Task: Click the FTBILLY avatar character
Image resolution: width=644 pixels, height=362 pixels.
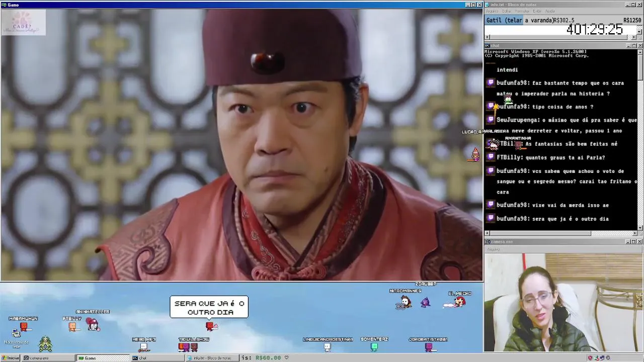Action: (x=72, y=327)
